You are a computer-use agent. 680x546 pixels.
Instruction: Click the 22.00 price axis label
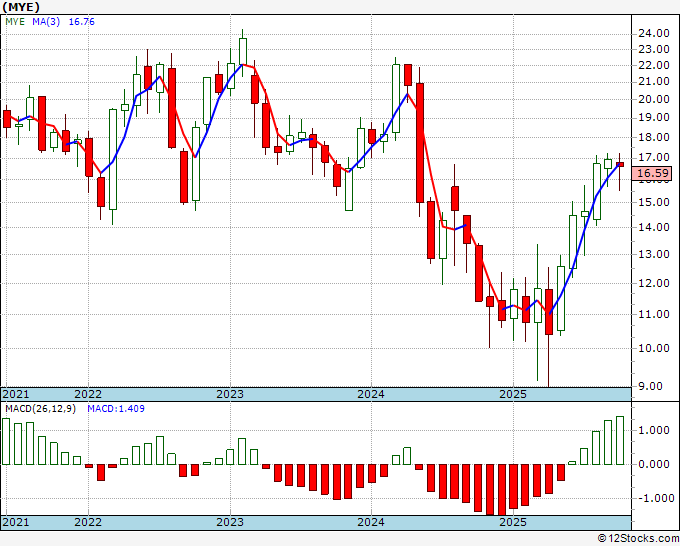[x=654, y=65]
